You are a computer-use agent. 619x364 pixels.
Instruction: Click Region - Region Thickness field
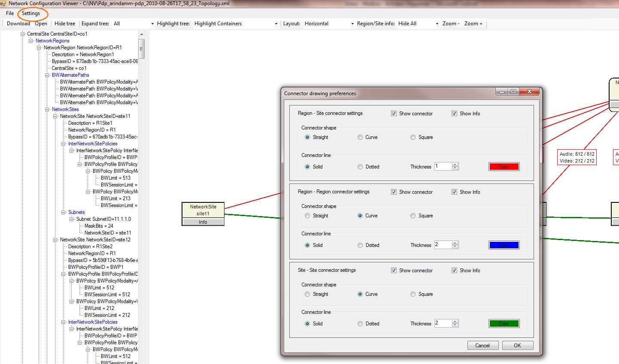[x=443, y=245]
